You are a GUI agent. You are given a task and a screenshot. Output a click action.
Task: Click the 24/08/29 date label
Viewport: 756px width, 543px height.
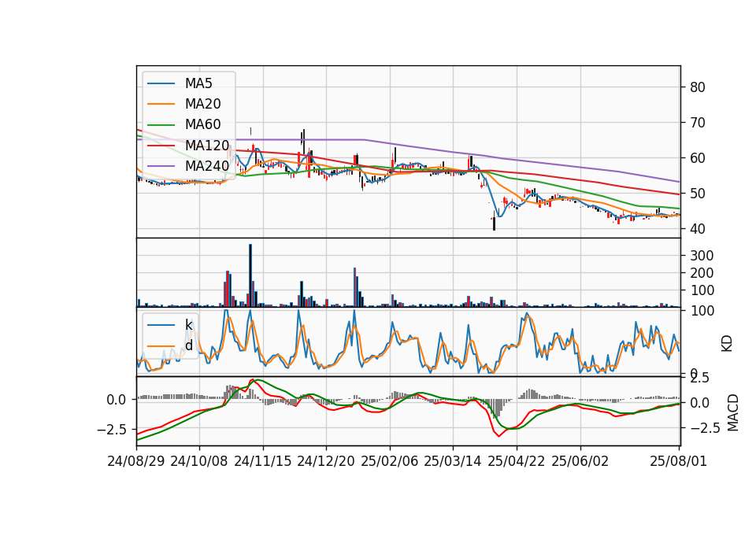136,461
